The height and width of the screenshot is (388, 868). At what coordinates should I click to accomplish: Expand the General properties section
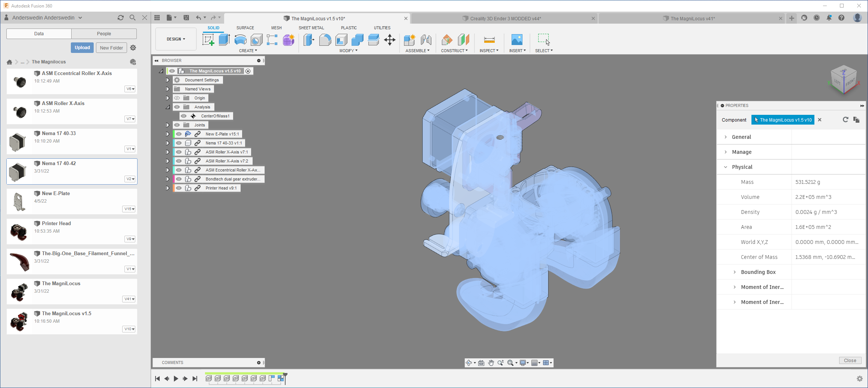726,137
